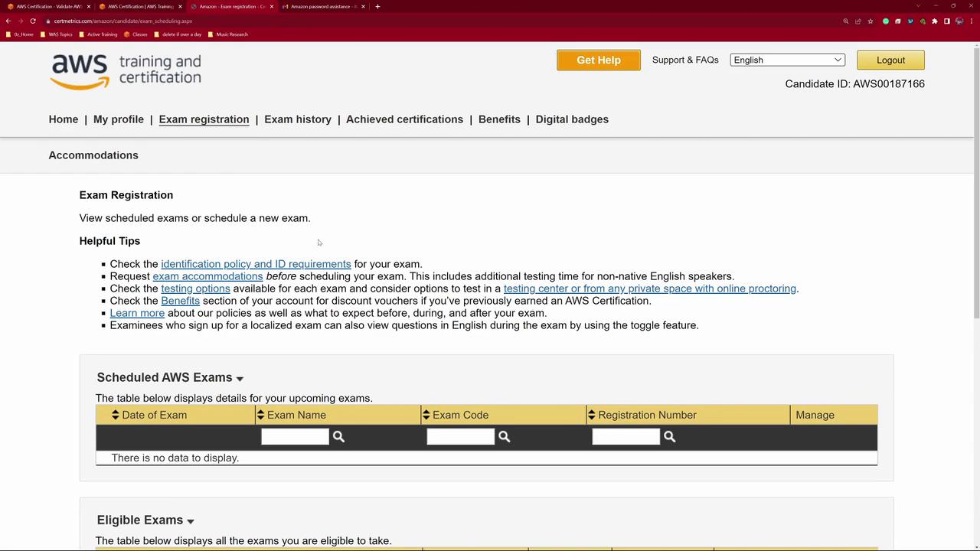Image resolution: width=980 pixels, height=551 pixels.
Task: Open the '0z_Home' bookmark folder
Action: 20,34
